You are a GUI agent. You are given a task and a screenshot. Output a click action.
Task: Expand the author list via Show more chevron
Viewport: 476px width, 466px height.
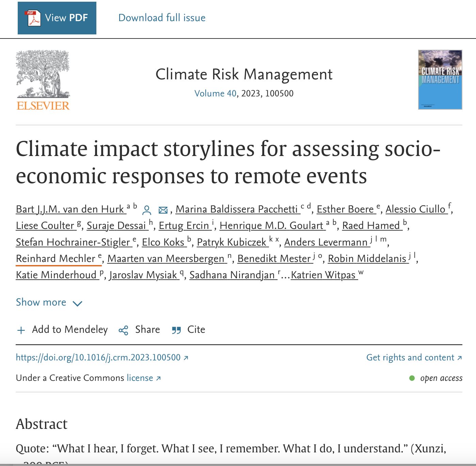point(78,303)
